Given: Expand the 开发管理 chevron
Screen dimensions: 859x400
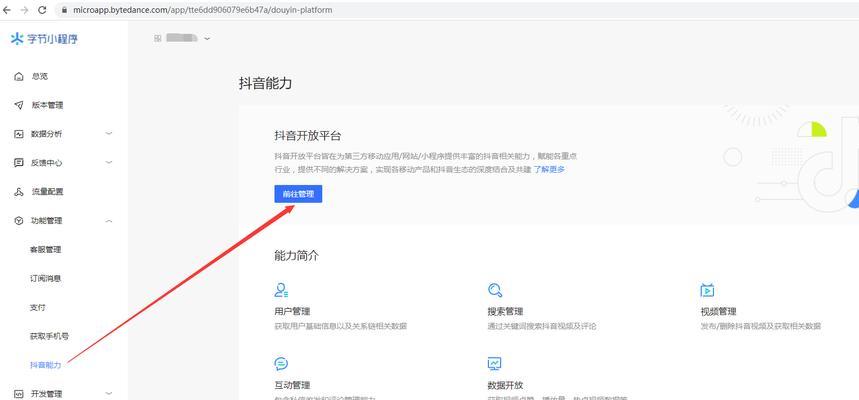Looking at the screenshot, I should click(x=109, y=393).
